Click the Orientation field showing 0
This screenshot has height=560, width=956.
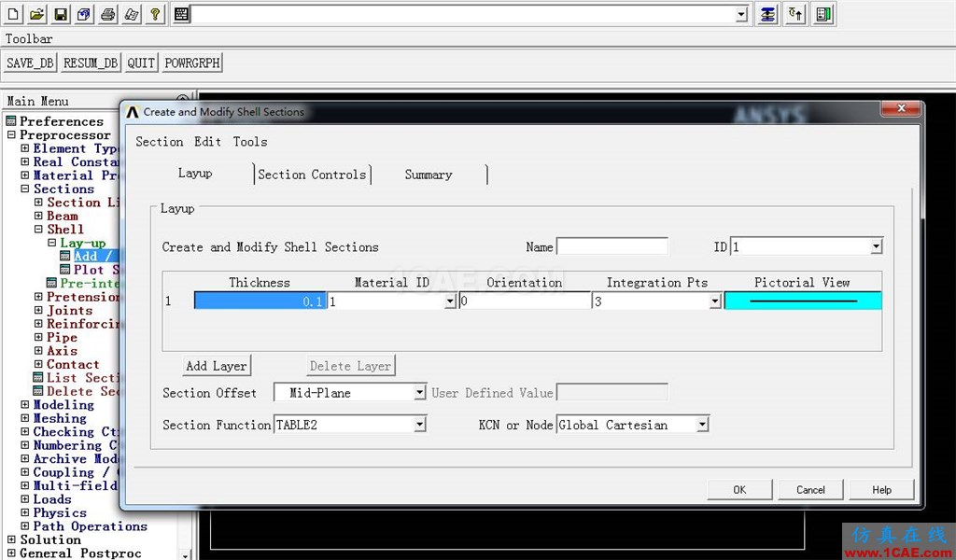(x=525, y=301)
